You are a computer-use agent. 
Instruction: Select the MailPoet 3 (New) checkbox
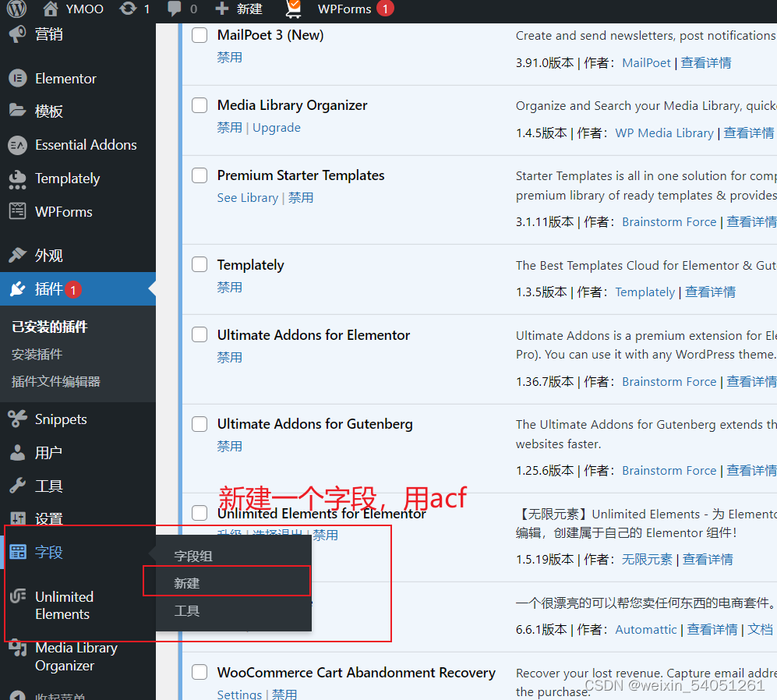click(x=200, y=35)
